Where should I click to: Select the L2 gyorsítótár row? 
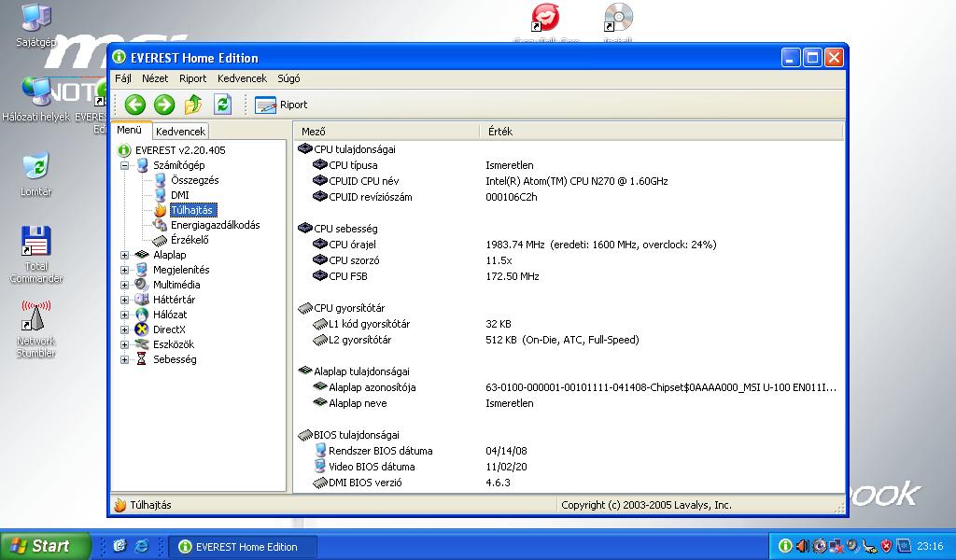[569, 340]
